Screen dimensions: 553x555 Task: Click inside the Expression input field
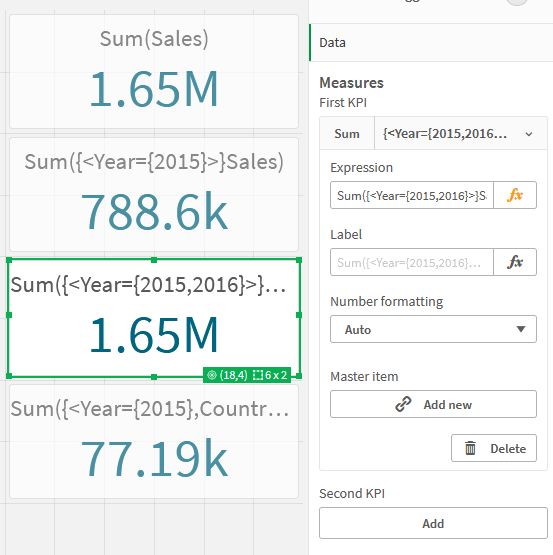412,195
